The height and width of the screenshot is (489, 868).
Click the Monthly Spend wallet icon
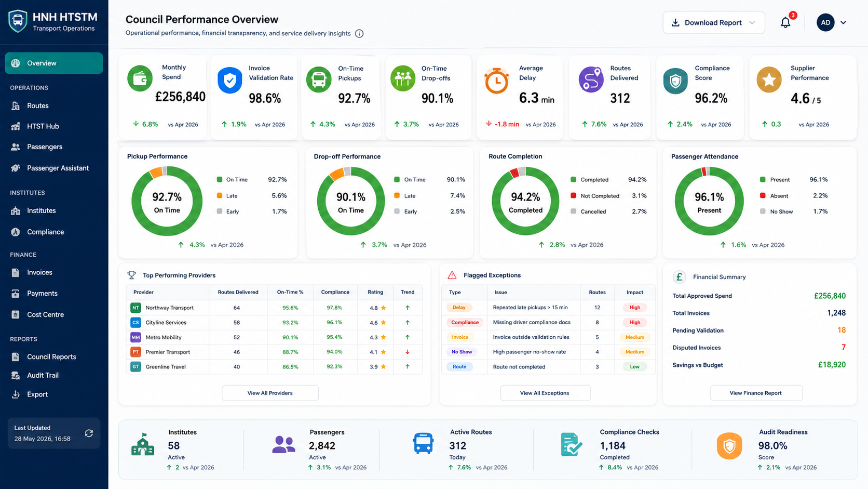(140, 79)
